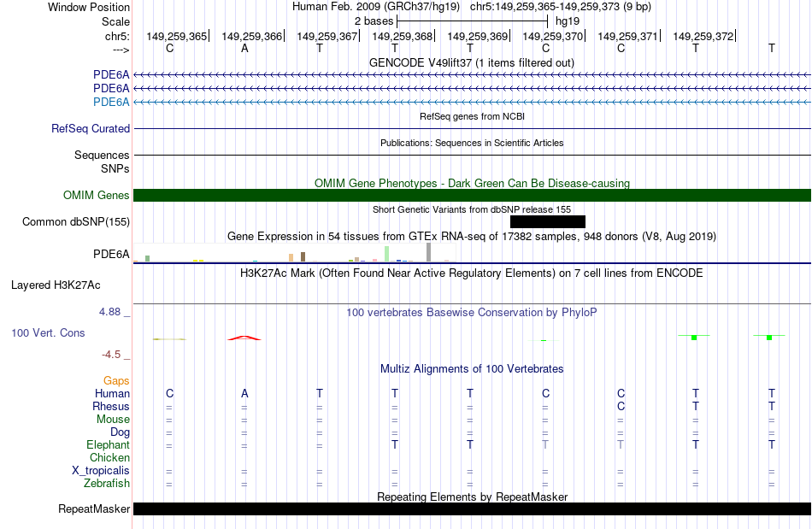The height and width of the screenshot is (529, 812).
Task: Click the Elephant alignment row label
Action: coord(109,445)
